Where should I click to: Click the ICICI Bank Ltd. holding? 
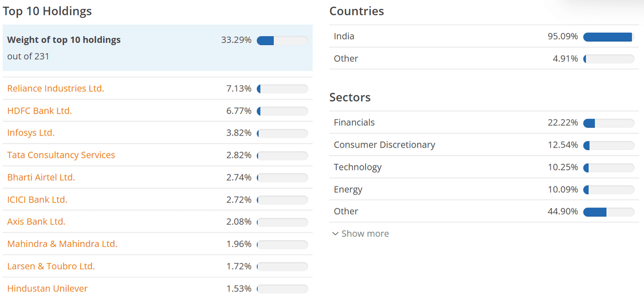pos(37,199)
